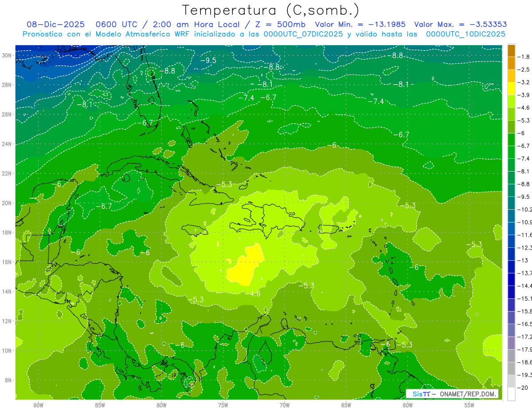Click the '80W' longitude label
532x411 pixels.
pos(161,405)
